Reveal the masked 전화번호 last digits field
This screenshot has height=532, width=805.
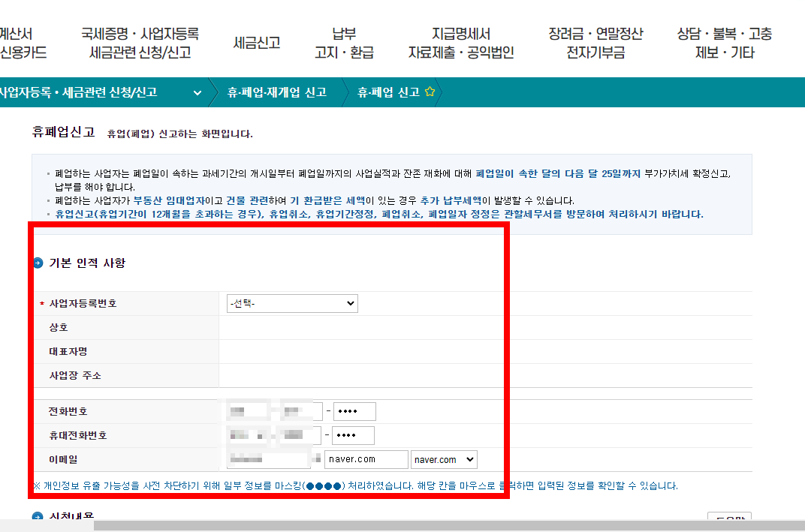[x=353, y=411]
